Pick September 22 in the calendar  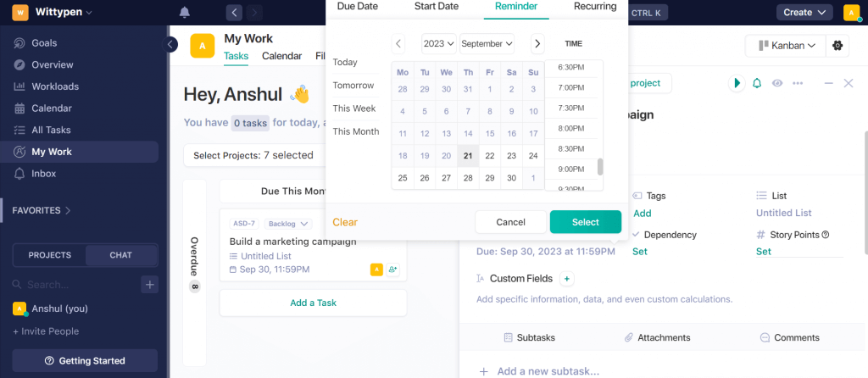(x=489, y=156)
